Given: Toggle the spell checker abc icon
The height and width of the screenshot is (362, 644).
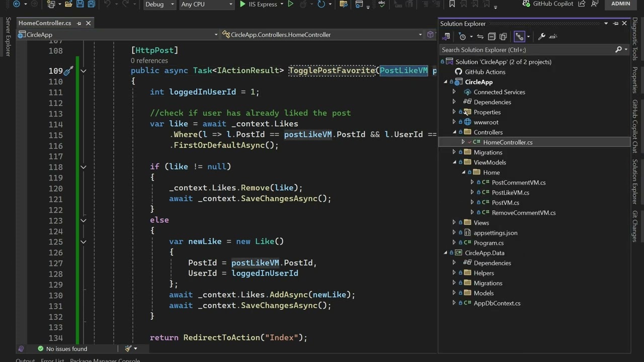Looking at the screenshot, I should 381,4.
